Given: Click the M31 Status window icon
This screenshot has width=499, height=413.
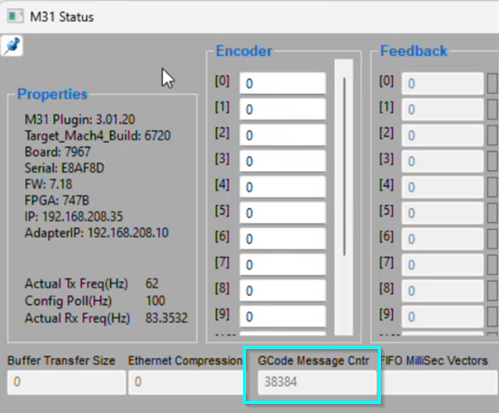Looking at the screenshot, I should (x=15, y=16).
